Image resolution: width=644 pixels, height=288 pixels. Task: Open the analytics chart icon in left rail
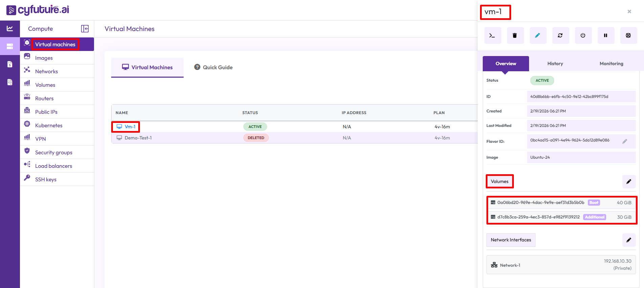[x=10, y=29]
